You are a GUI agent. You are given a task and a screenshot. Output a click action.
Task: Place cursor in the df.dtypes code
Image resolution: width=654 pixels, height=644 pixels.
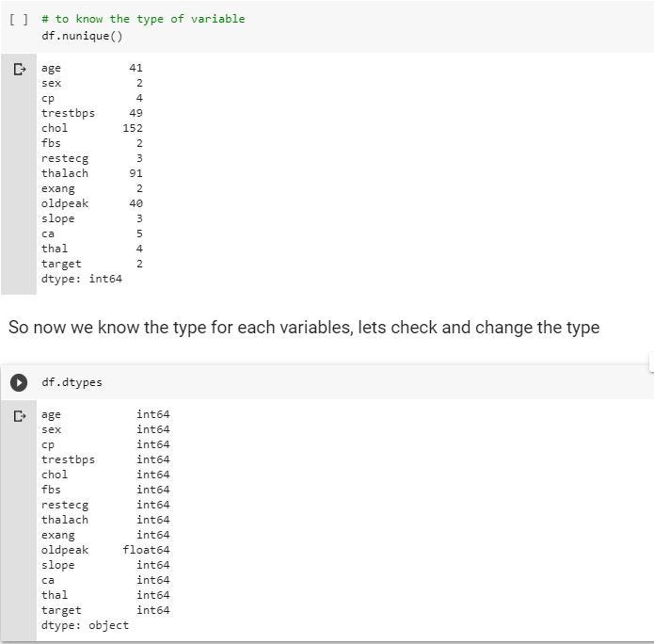[x=72, y=382]
